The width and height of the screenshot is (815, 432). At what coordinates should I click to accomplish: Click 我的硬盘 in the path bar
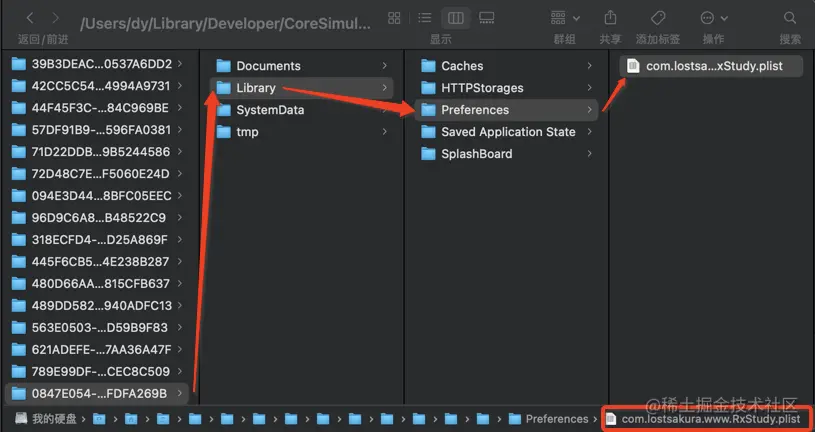[52, 419]
